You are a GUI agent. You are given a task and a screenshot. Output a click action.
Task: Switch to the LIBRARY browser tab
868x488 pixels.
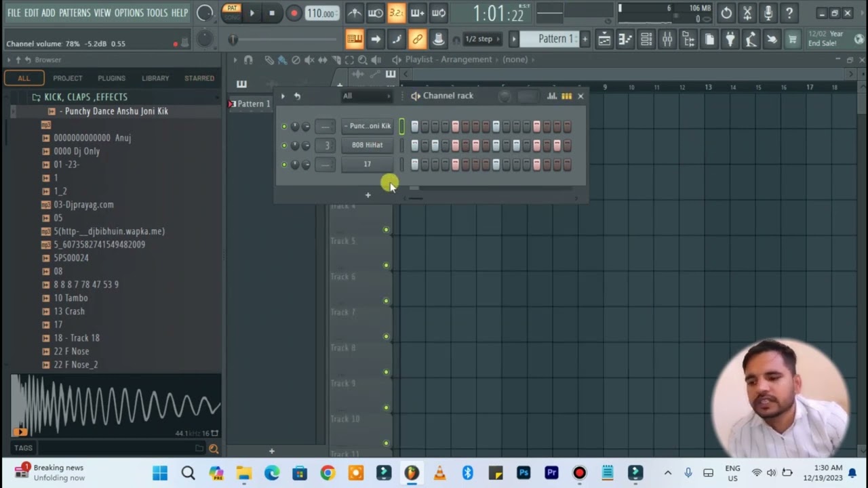pos(155,78)
